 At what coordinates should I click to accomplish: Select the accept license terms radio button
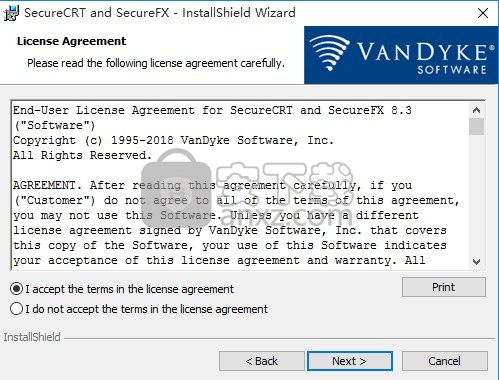[x=17, y=289]
